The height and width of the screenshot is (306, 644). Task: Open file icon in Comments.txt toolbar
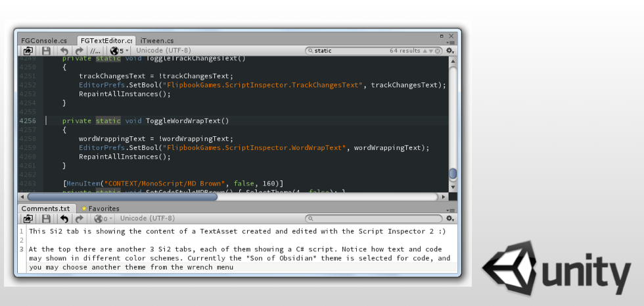[28, 218]
